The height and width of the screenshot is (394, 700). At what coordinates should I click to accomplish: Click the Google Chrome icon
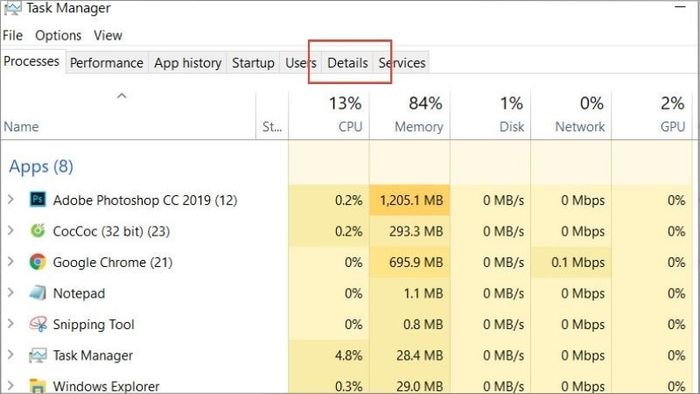pyautogui.click(x=38, y=261)
